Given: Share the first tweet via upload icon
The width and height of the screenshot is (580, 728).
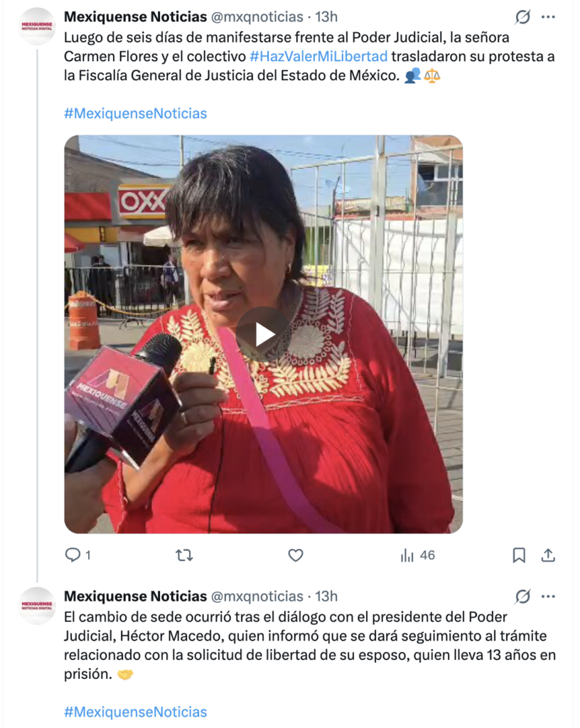Looking at the screenshot, I should [x=548, y=555].
